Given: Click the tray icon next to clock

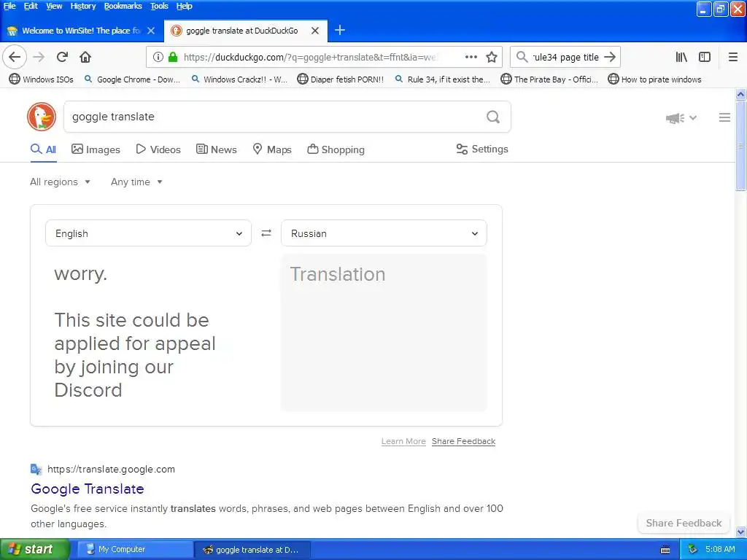Looking at the screenshot, I should pyautogui.click(x=693, y=550).
